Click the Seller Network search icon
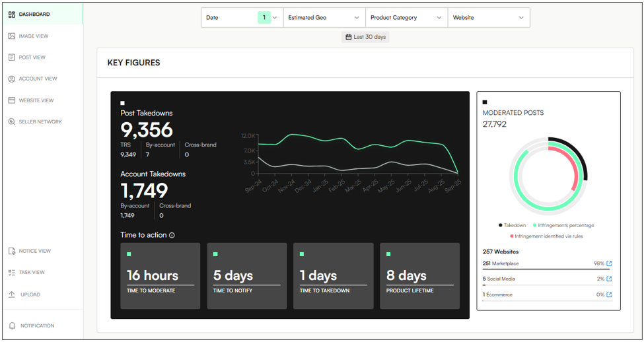644x342 pixels. (x=12, y=122)
